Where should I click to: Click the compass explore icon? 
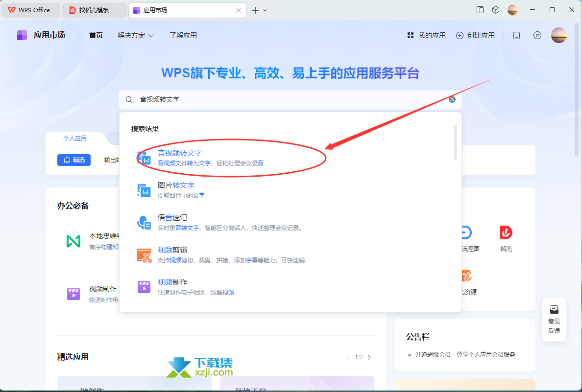pyautogui.click(x=537, y=35)
